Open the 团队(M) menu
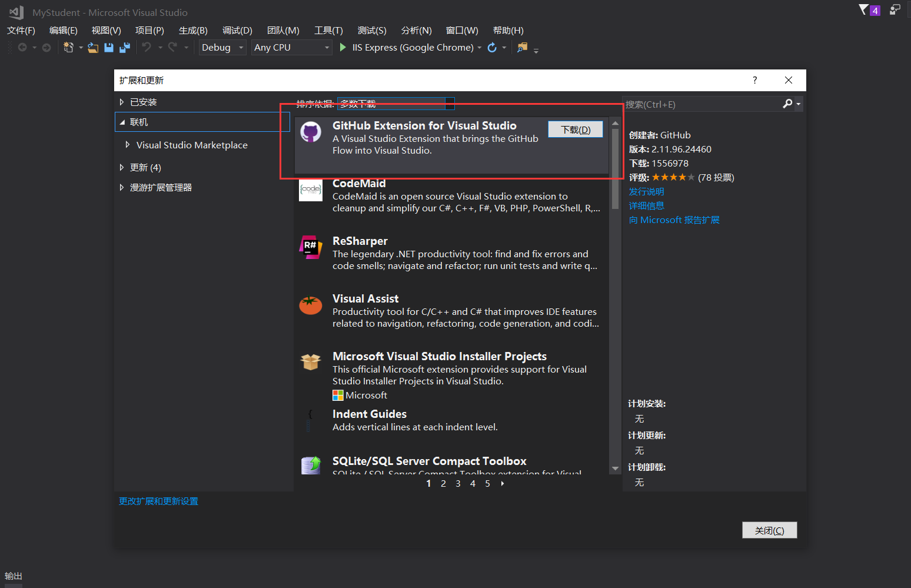 click(283, 31)
